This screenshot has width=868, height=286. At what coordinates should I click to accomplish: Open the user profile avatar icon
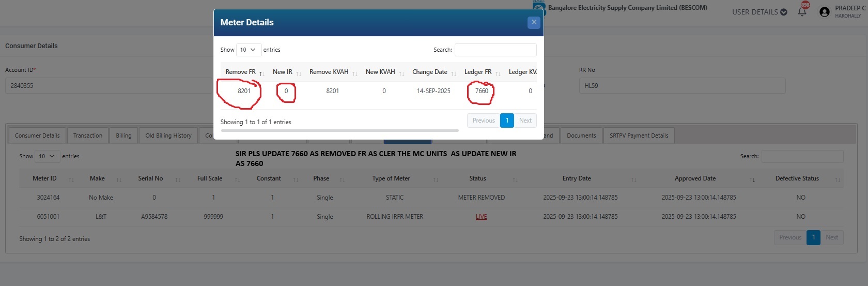[x=825, y=12]
